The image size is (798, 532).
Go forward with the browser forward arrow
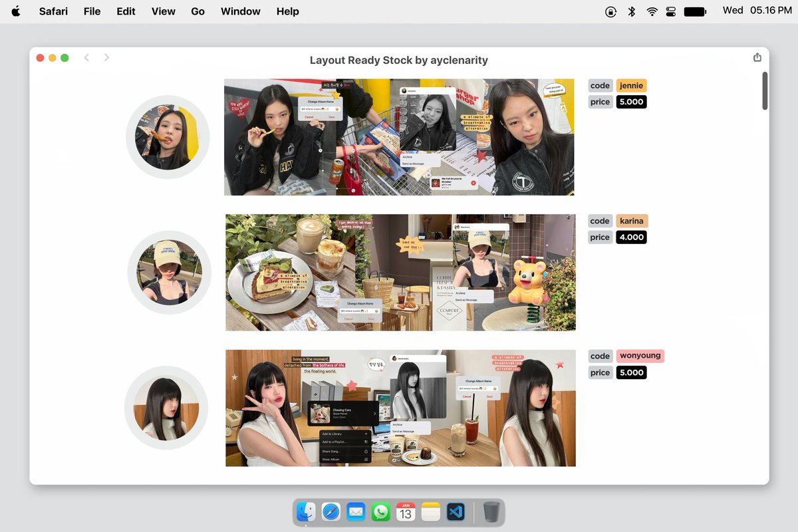(106, 58)
